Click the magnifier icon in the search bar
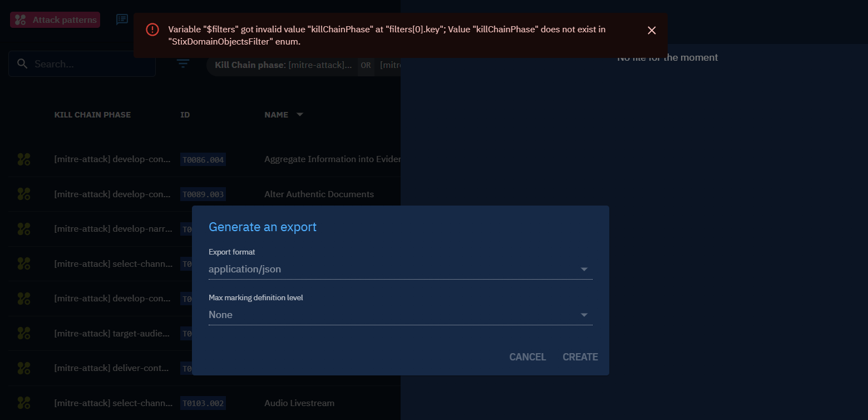 (22, 64)
